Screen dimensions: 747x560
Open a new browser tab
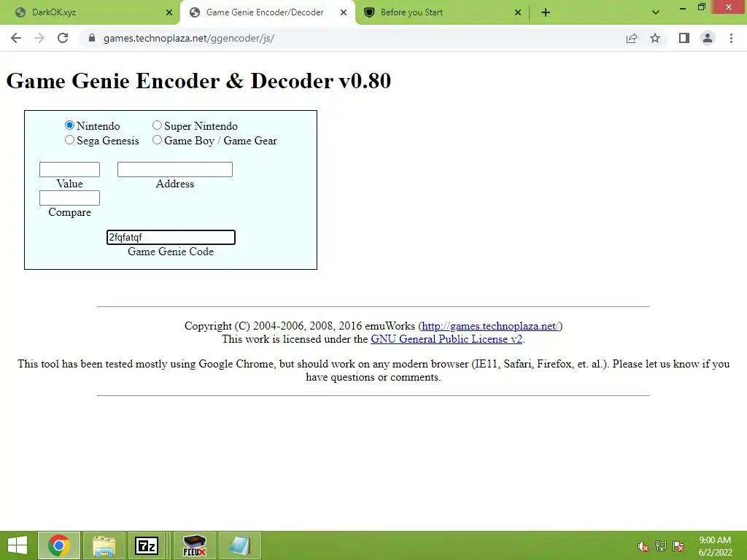(x=546, y=12)
